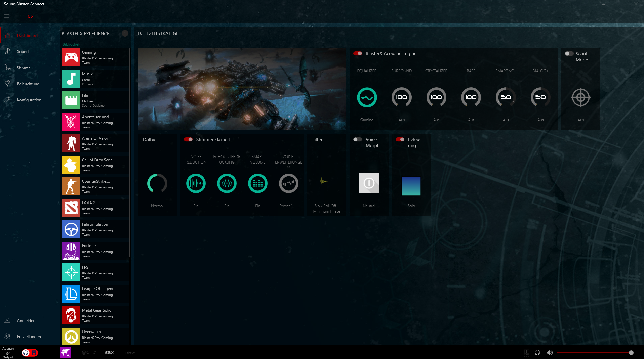Select the Metal Gear Solid profile icon
Image resolution: width=644 pixels, height=359 pixels.
[71, 315]
